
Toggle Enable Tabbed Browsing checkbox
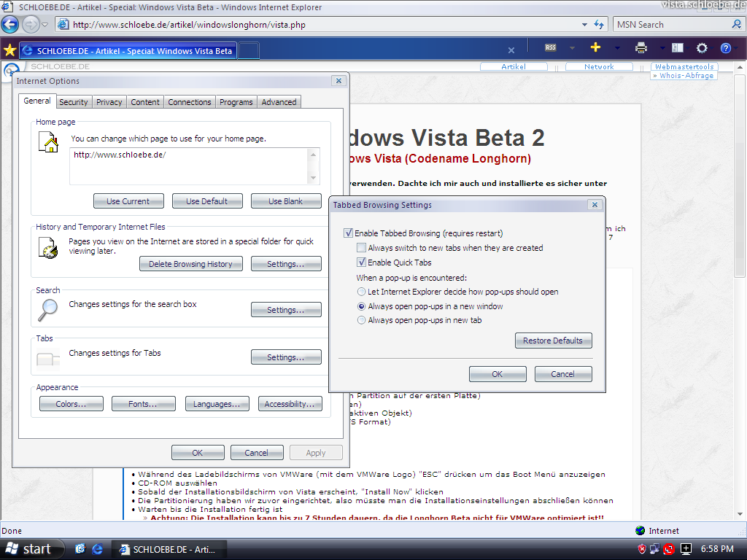pos(348,233)
